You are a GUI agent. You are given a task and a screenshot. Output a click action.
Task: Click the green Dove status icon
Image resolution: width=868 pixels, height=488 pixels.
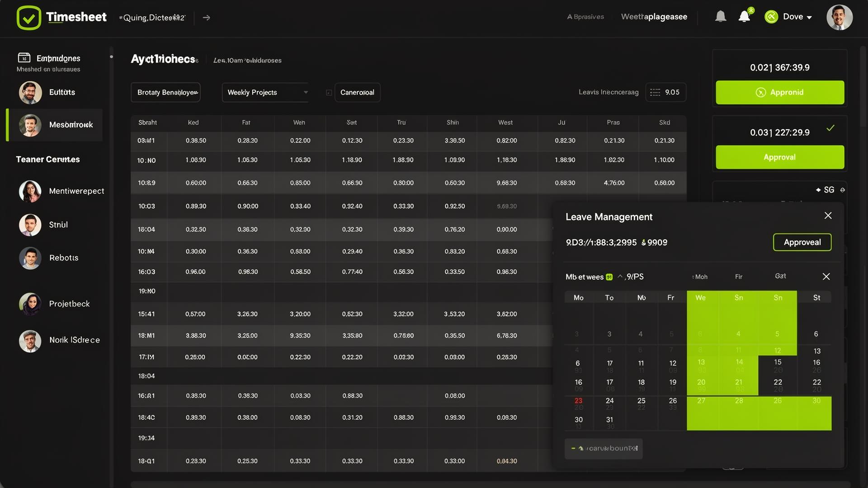(771, 17)
